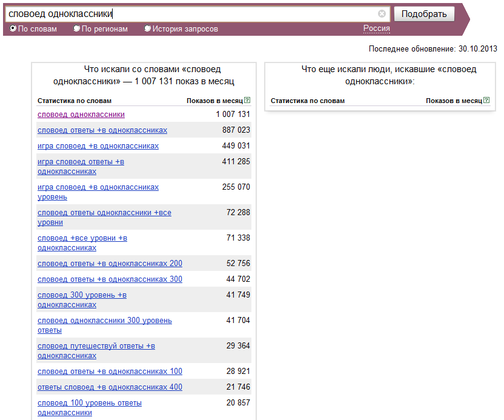The height and width of the screenshot is (420, 504).
Task: Select the 'По словам' radio button
Action: 13,28
